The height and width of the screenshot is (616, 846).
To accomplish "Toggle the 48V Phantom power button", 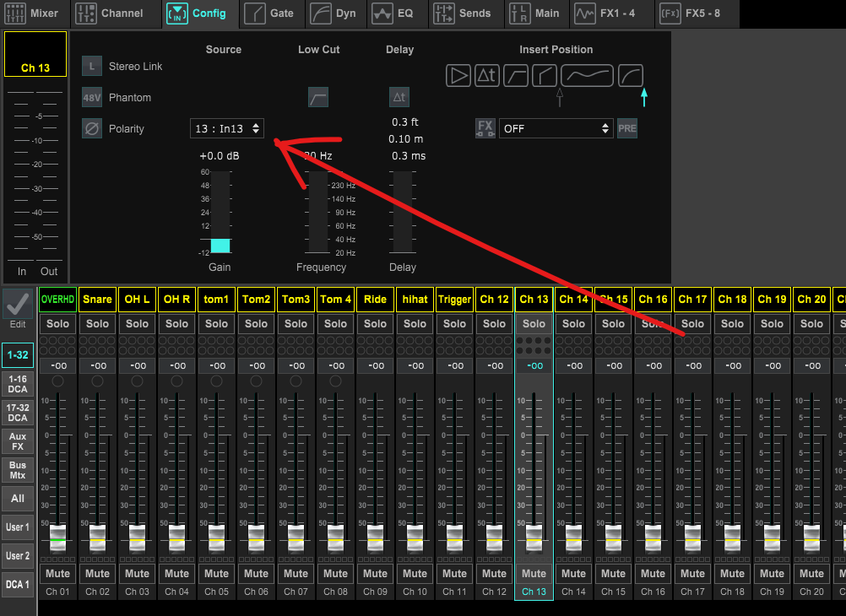I will [92, 98].
